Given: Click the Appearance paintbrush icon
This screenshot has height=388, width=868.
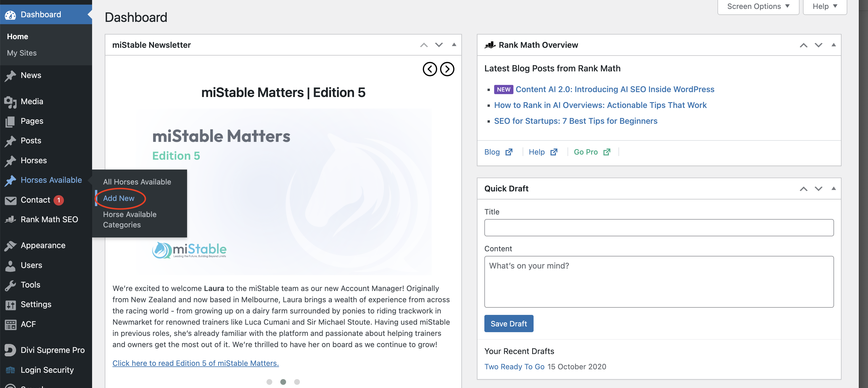Looking at the screenshot, I should (10, 246).
